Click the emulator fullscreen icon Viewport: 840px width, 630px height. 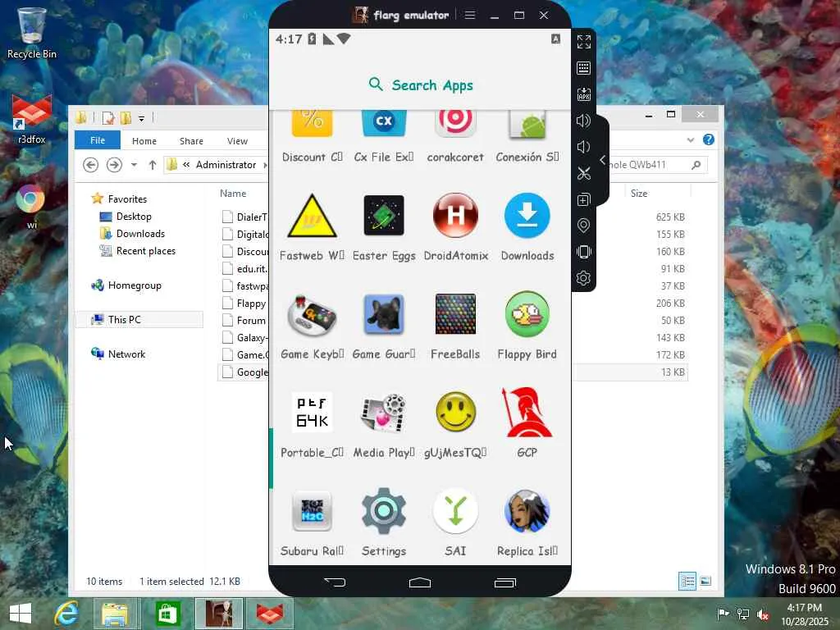tap(584, 42)
